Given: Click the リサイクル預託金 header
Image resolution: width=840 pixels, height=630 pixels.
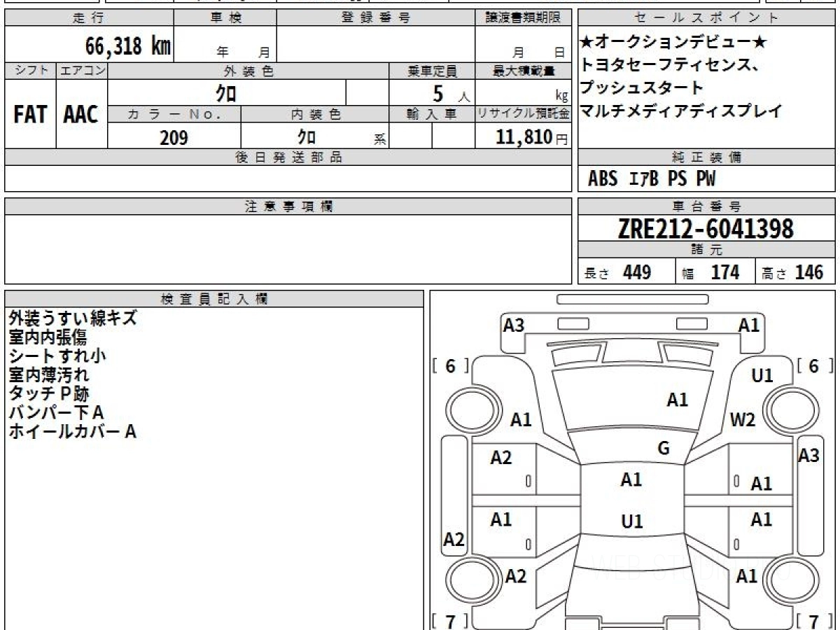Looking at the screenshot, I should (x=523, y=115).
